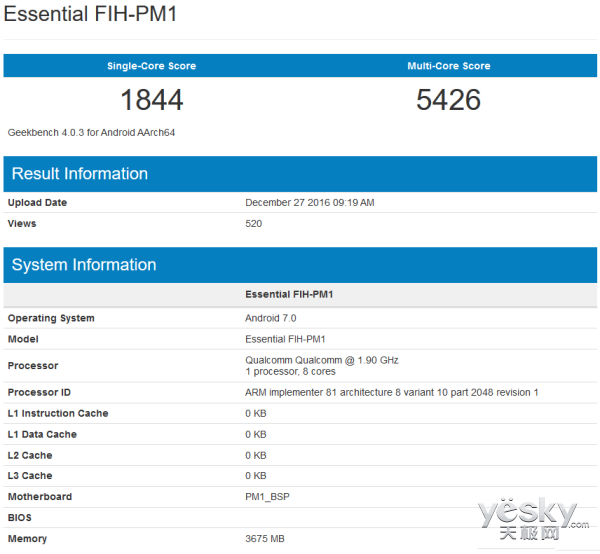Image resolution: width=600 pixels, height=554 pixels.
Task: Click the 'PM1_BSP' motherboard value
Action: tap(267, 497)
